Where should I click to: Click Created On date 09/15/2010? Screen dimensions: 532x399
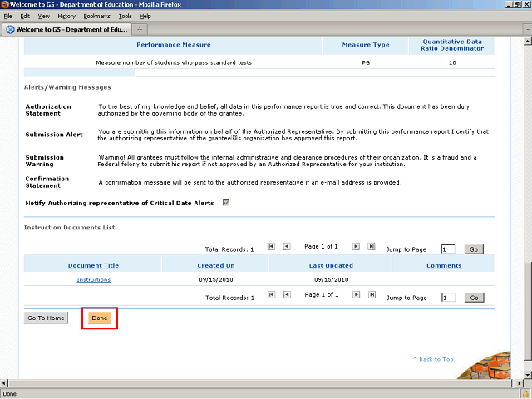[216, 279]
